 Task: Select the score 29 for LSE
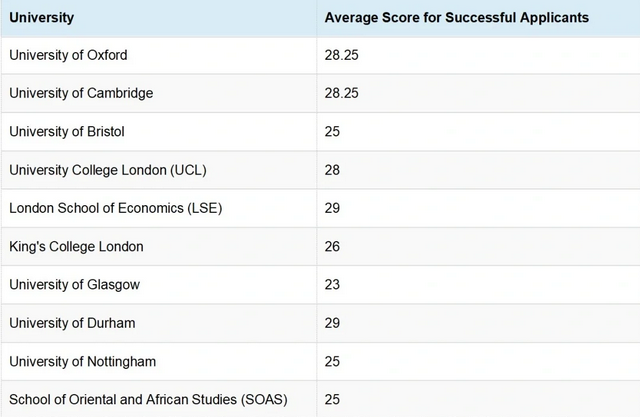[x=332, y=208]
